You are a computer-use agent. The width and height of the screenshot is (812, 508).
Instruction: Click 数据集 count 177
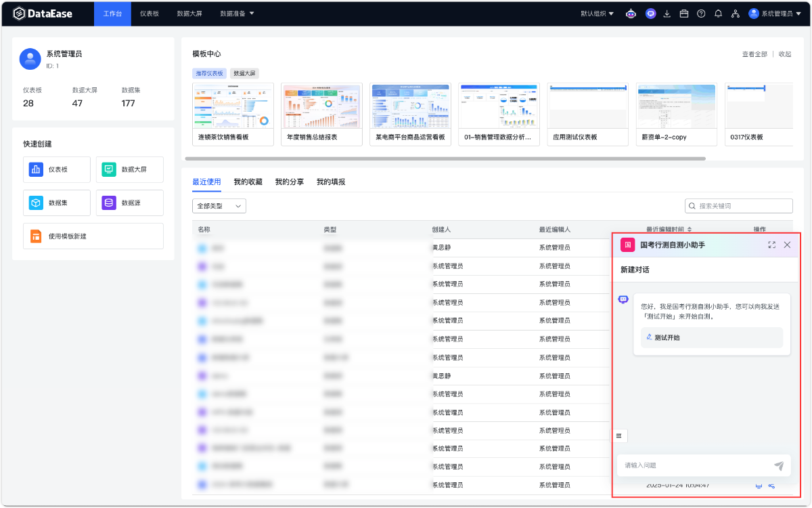pyautogui.click(x=129, y=103)
